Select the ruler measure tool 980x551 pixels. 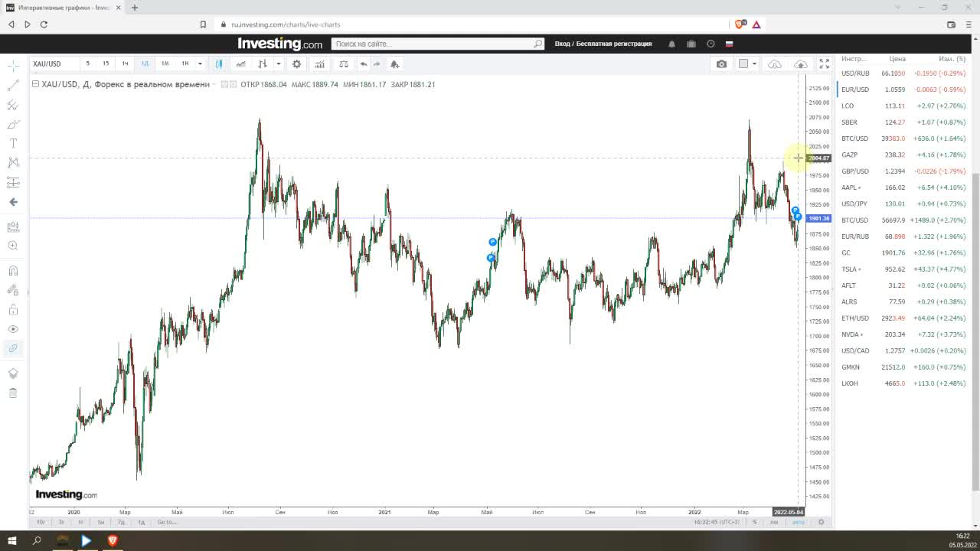(x=13, y=227)
